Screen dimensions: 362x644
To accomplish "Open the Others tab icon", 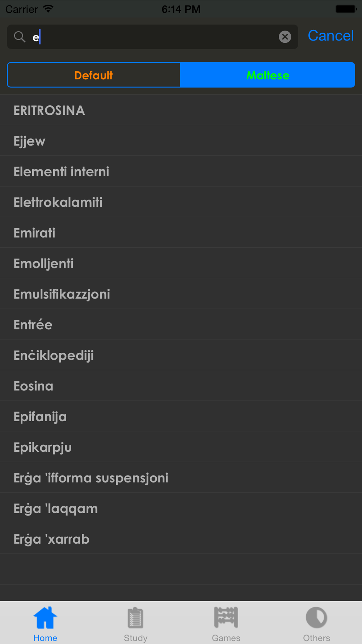I will pos(316,618).
